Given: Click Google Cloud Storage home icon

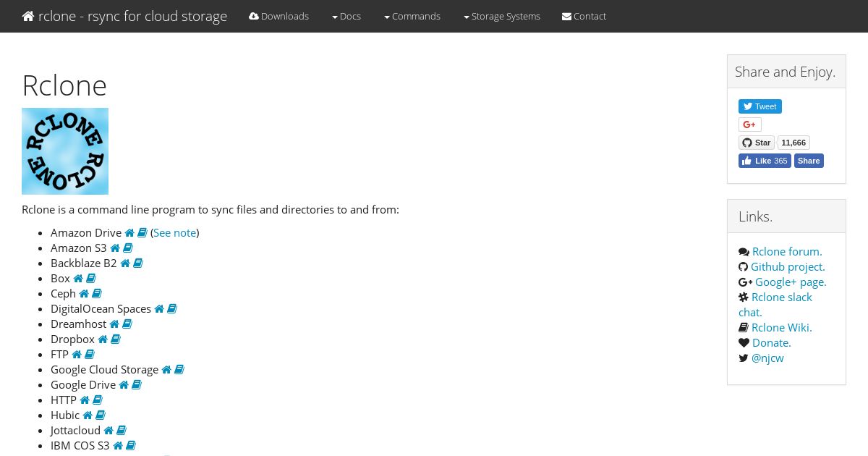Looking at the screenshot, I should pyautogui.click(x=166, y=370).
